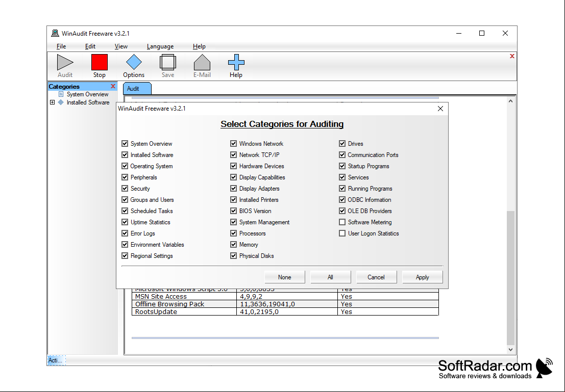Click the WinAudit computer icon in title bar
The width and height of the screenshot is (565, 392).
point(55,34)
